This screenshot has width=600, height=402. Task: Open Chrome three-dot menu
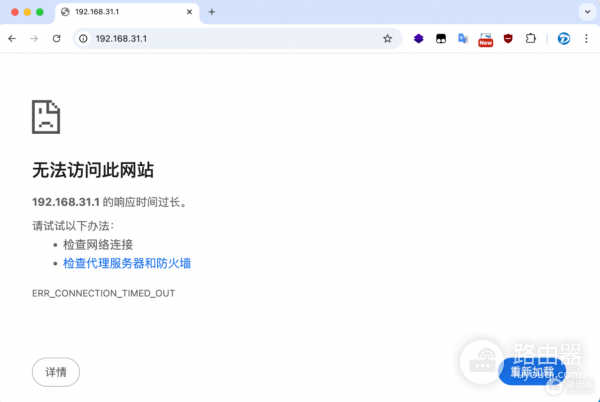(x=586, y=38)
